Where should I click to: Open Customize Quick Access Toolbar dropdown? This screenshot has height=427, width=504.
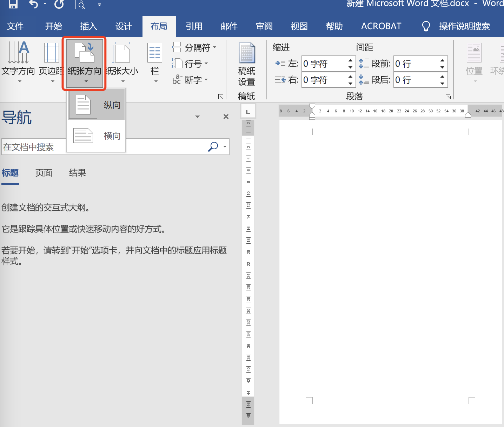(99, 5)
